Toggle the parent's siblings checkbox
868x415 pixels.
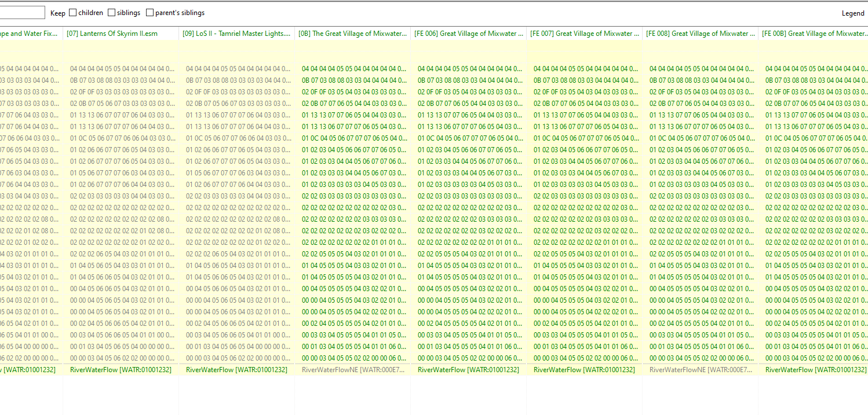tap(150, 13)
